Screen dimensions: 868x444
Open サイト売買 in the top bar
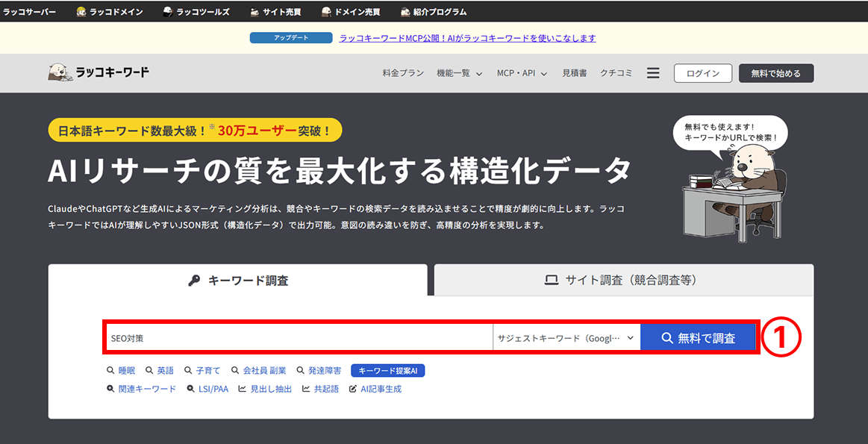pos(275,12)
